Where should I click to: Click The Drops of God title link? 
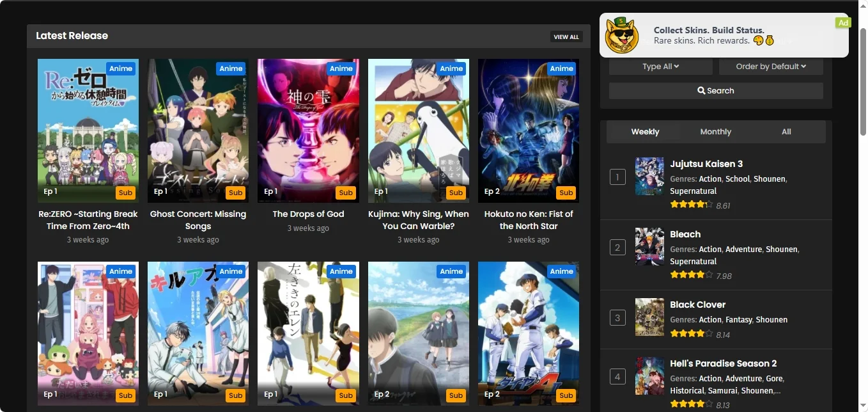[x=308, y=214]
